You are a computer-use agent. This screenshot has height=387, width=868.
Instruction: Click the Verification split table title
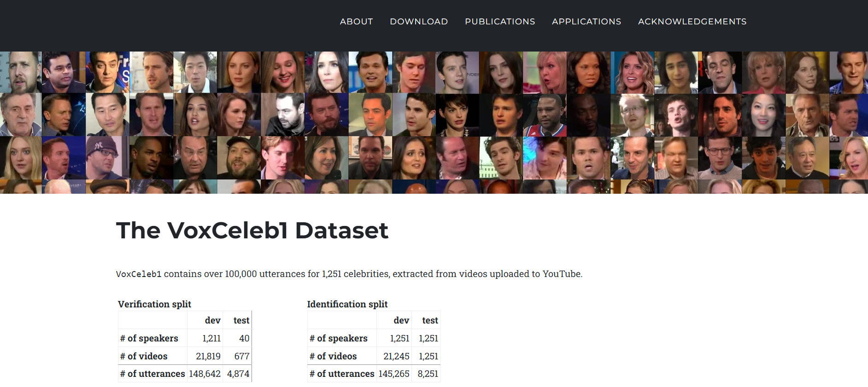click(x=154, y=304)
